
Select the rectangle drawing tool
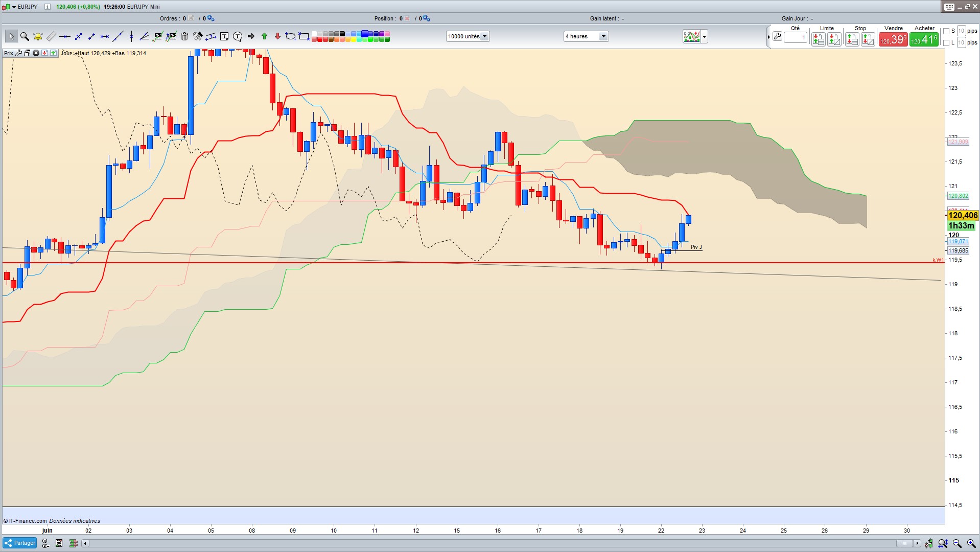[x=304, y=36]
